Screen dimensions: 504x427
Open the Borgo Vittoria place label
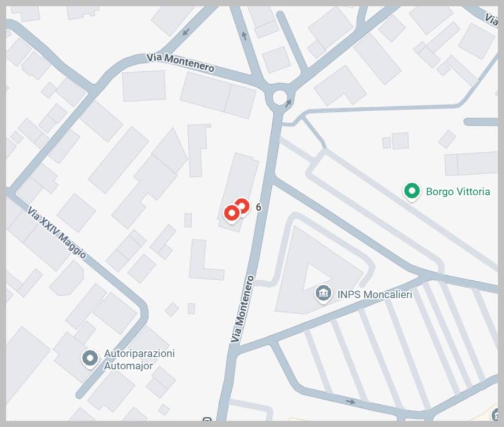pos(458,192)
